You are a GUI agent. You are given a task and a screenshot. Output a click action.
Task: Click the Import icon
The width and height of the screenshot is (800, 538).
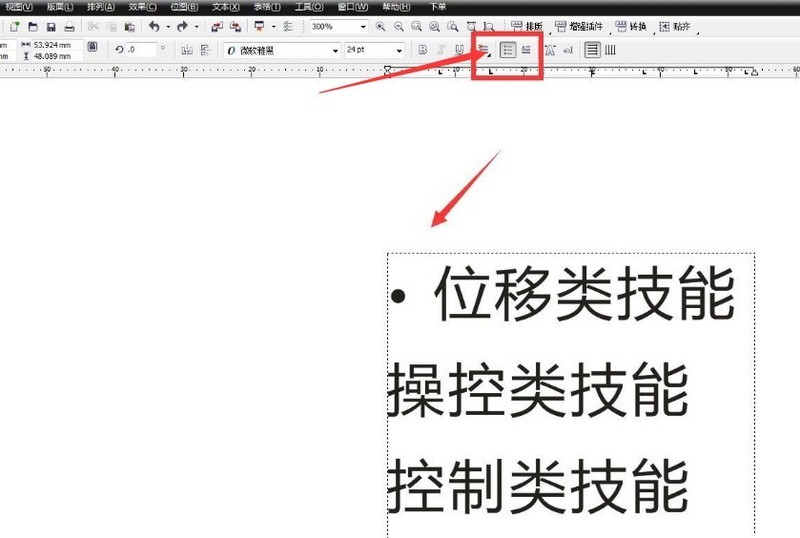(x=217, y=27)
